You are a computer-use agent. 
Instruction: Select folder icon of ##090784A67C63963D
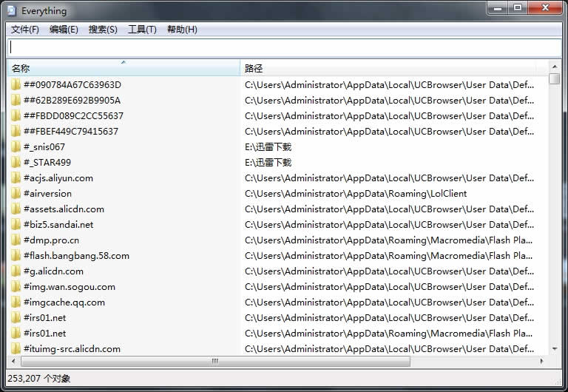tap(16, 85)
